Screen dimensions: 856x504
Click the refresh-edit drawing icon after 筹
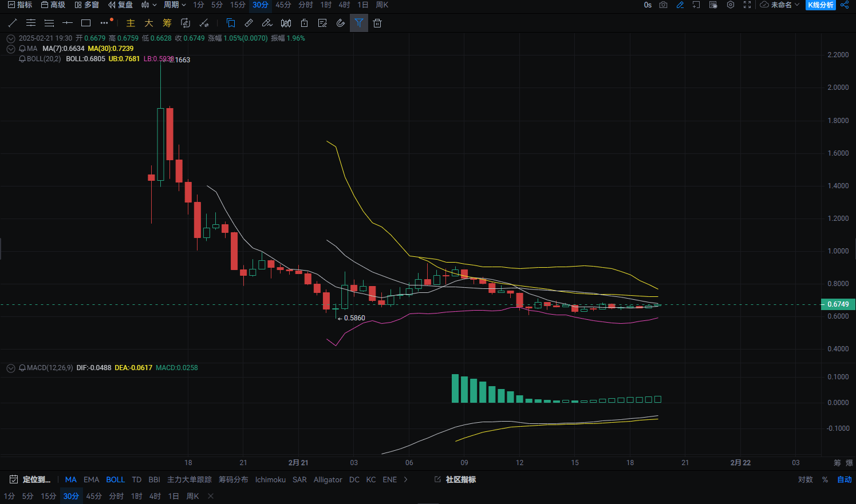click(x=186, y=23)
